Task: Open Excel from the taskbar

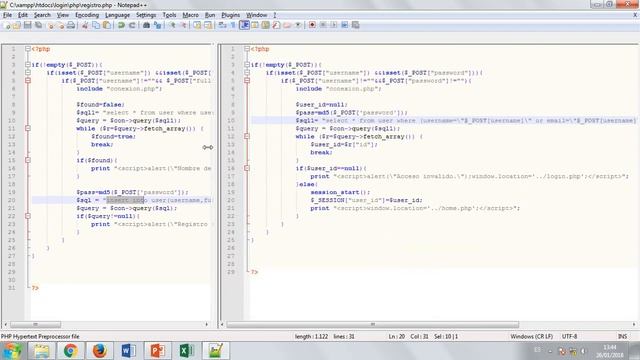Action: [x=187, y=351]
